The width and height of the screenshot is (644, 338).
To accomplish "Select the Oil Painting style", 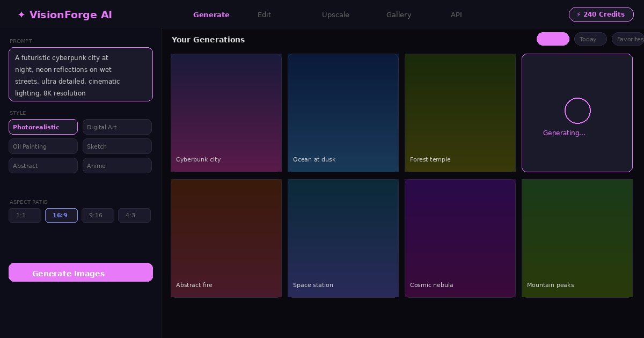I will click(x=43, y=146).
